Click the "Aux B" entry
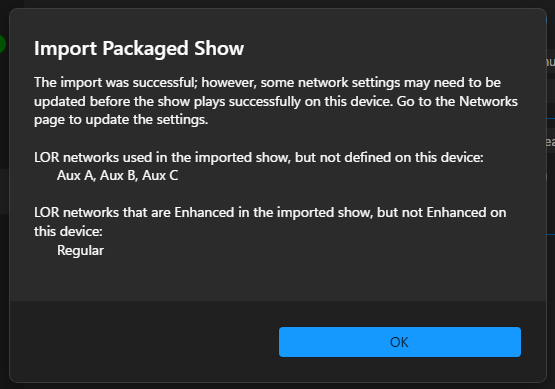Screen dimensions: 555x389 (119, 176)
